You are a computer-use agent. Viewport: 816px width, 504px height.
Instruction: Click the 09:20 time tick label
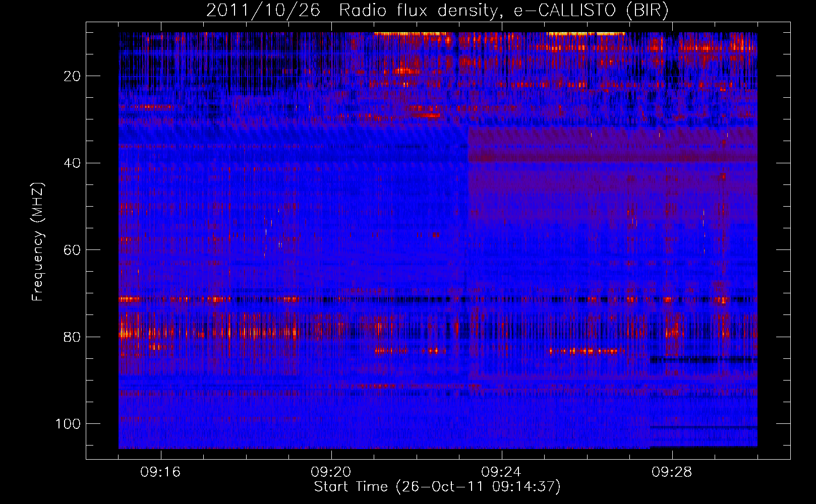(x=331, y=472)
